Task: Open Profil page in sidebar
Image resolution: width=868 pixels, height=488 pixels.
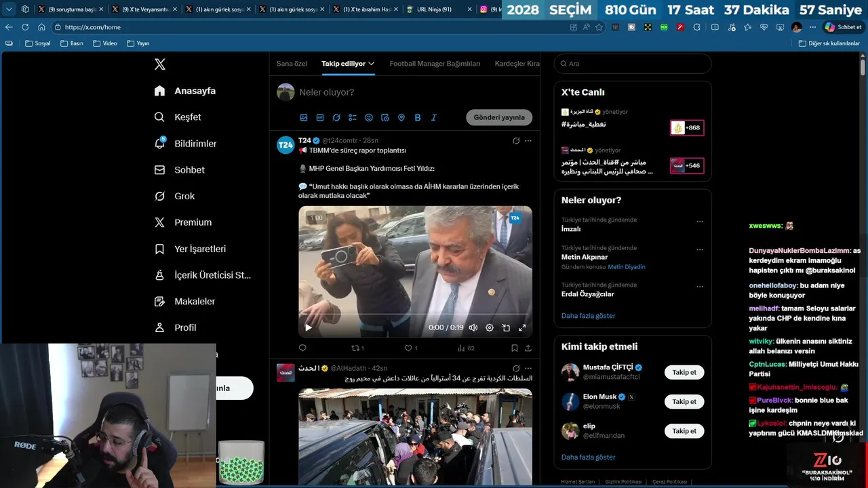Action: (x=176, y=327)
